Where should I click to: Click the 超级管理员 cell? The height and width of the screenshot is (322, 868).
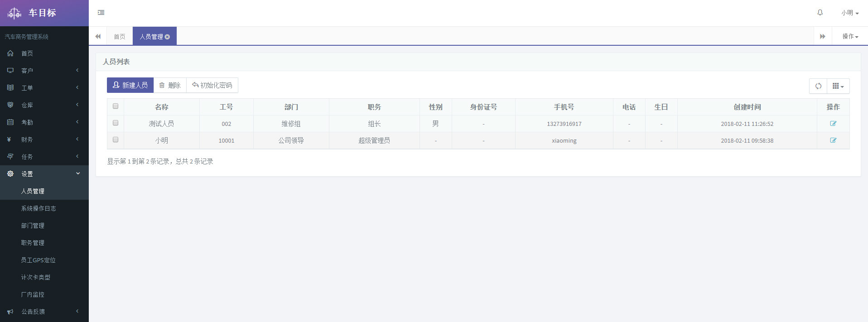click(374, 140)
